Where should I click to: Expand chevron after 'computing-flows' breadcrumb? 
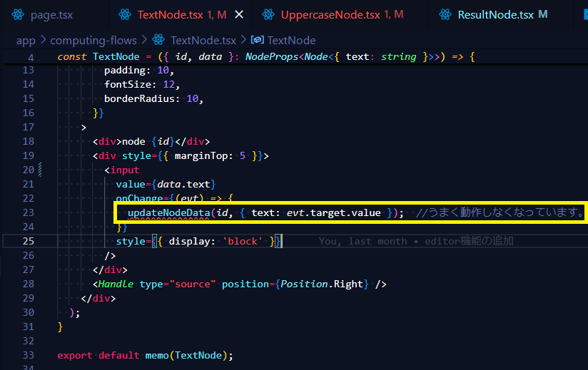tap(144, 40)
